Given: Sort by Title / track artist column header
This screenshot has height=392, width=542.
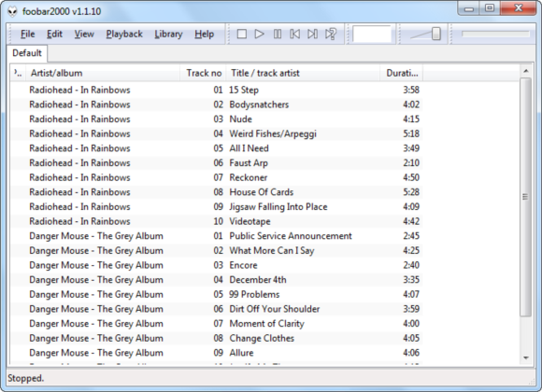Looking at the screenshot, I should click(303, 73).
